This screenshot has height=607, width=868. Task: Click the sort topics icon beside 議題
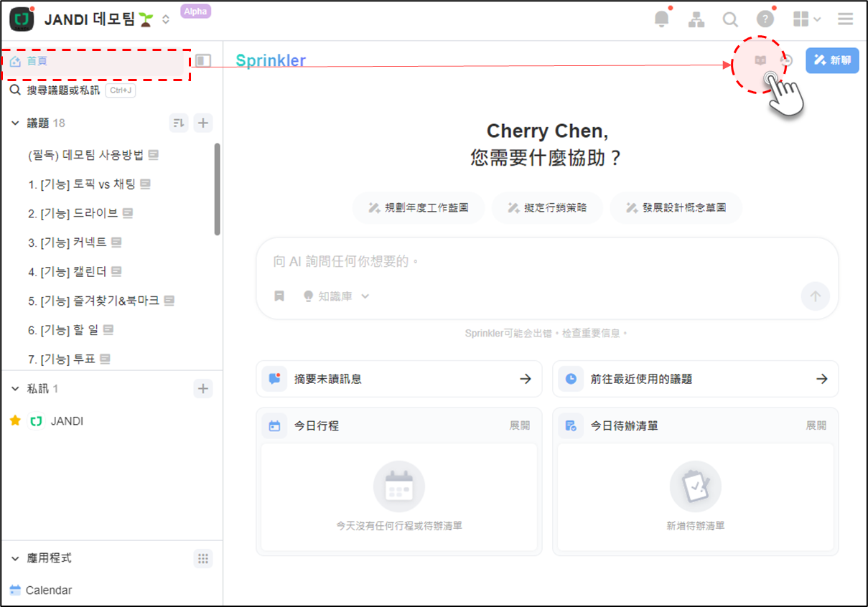click(x=178, y=123)
